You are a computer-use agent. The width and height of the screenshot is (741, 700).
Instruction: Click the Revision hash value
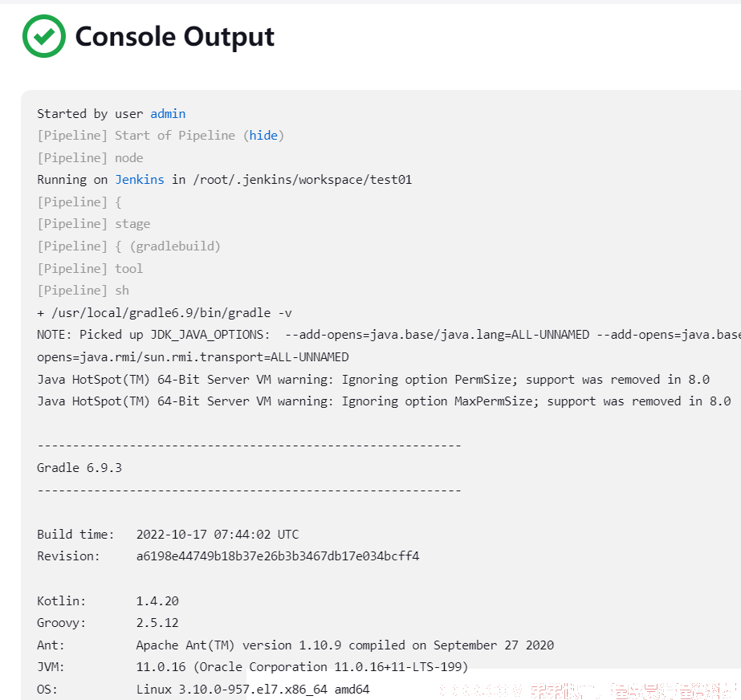[278, 556]
